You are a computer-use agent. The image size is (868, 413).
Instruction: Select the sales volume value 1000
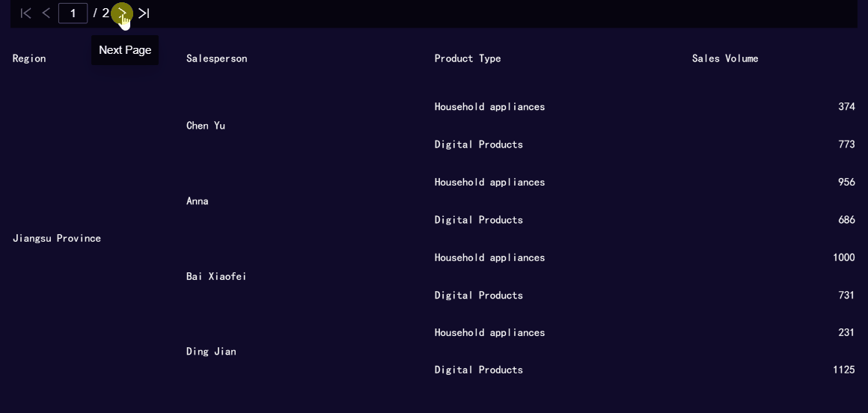coord(844,257)
